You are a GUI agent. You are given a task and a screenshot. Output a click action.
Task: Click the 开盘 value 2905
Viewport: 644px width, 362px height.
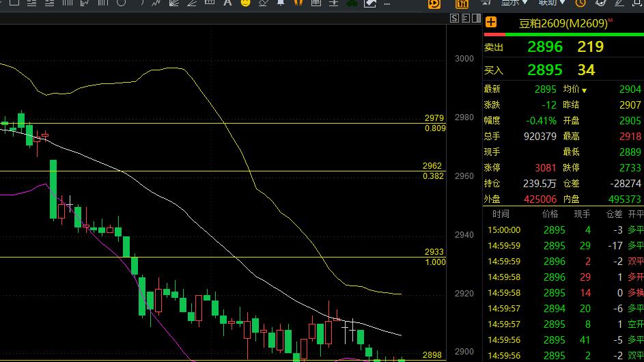[x=630, y=121]
